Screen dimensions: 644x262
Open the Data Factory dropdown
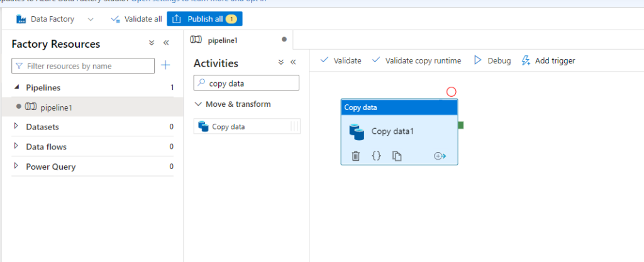coord(91,19)
